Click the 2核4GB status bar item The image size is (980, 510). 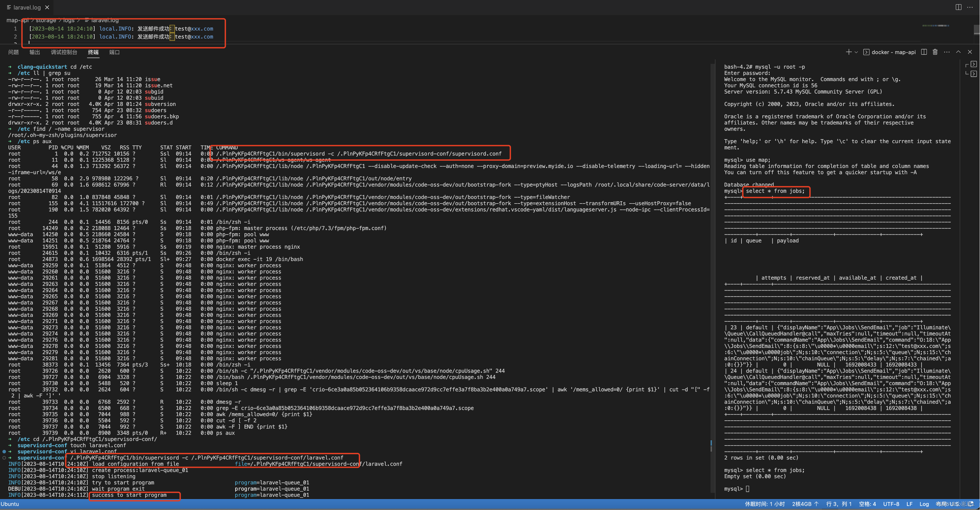pyautogui.click(x=805, y=504)
